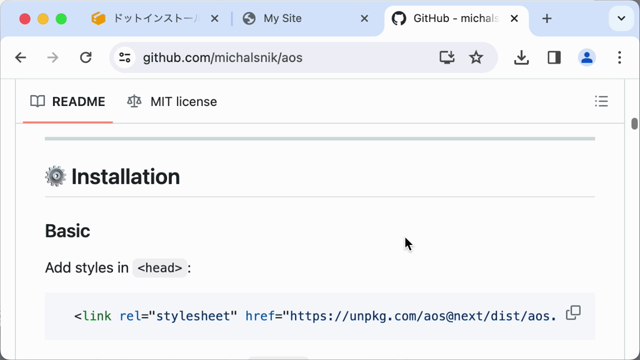Viewport: 640px width, 360px height.
Task: Reload the current page
Action: click(x=86, y=58)
